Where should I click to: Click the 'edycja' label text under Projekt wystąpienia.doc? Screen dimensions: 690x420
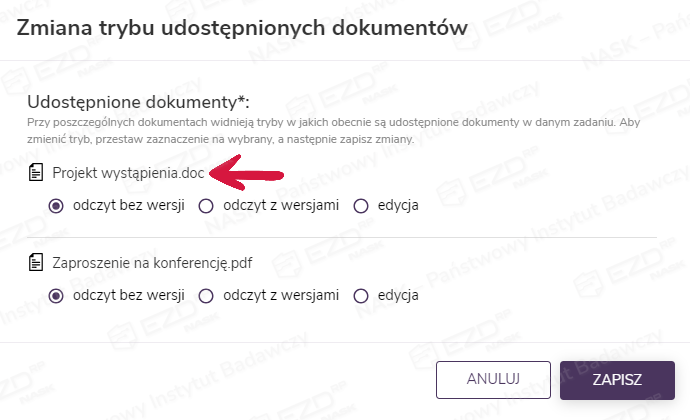(398, 206)
